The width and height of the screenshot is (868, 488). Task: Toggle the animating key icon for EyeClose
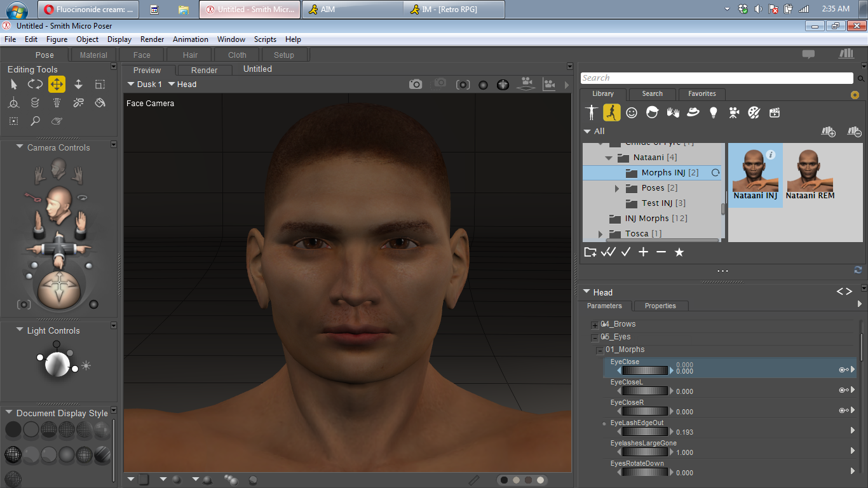pos(844,370)
